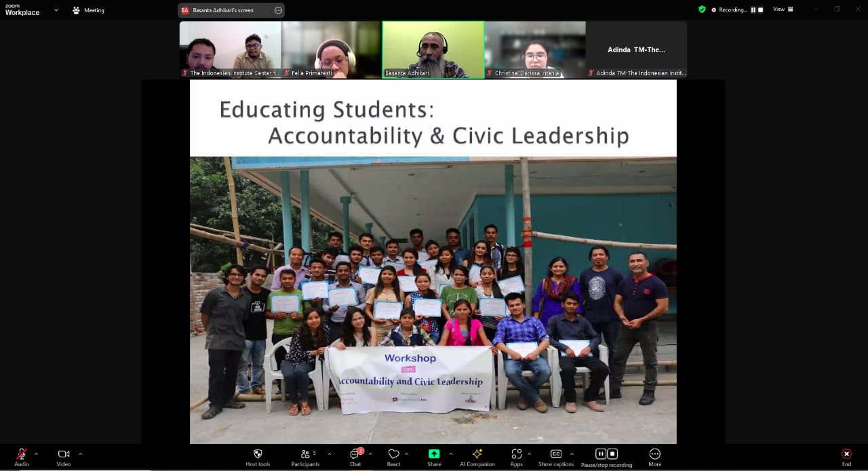This screenshot has height=471, width=868.
Task: Click the green Share screen icon
Action: (434, 454)
